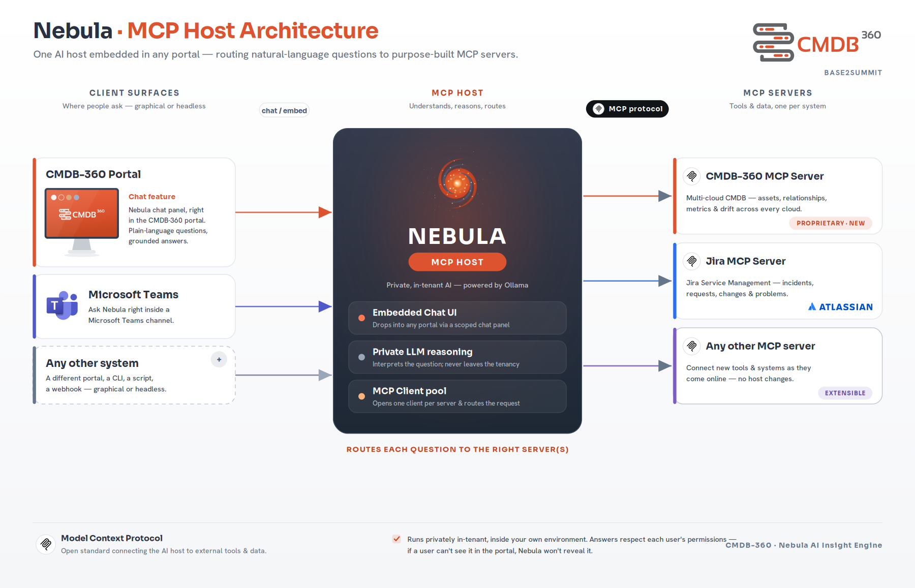Image resolution: width=915 pixels, height=588 pixels.
Task: Click the Jira MCP Server title
Action: tap(745, 261)
